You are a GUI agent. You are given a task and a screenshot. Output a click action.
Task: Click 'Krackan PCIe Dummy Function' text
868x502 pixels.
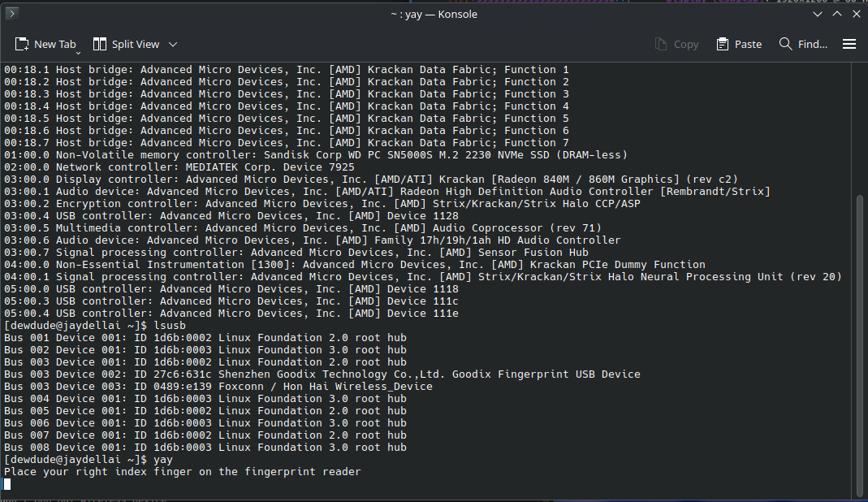[618, 264]
